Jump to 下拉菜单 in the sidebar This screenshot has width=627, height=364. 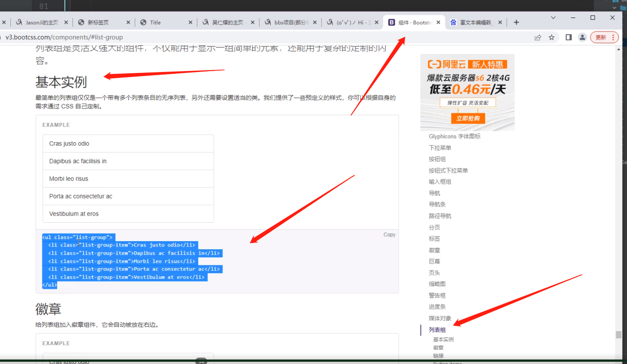click(440, 148)
